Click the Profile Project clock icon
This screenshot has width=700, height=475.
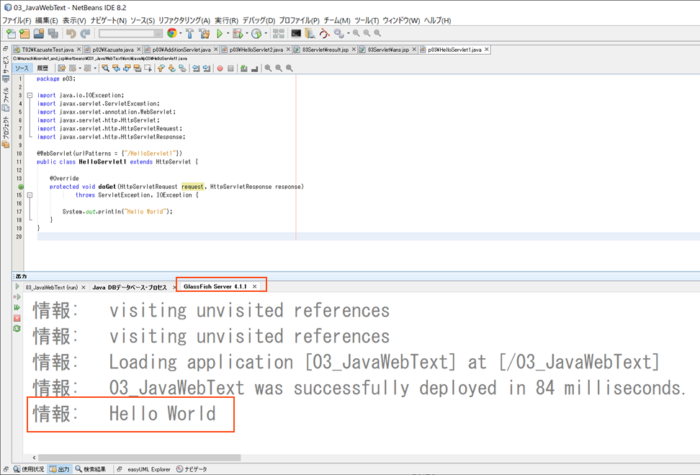point(256,33)
